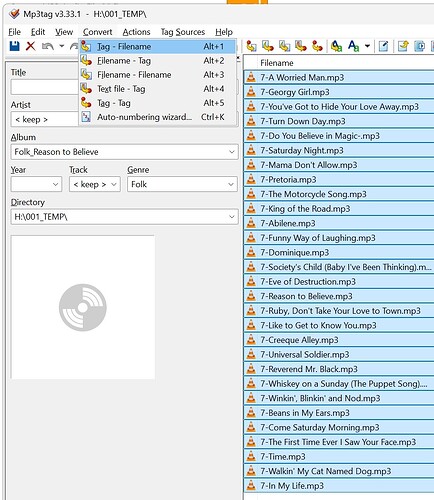The width and height of the screenshot is (434, 500).
Task: Click the VLC cone icon for 7-Time.mp3
Action: tap(251, 457)
